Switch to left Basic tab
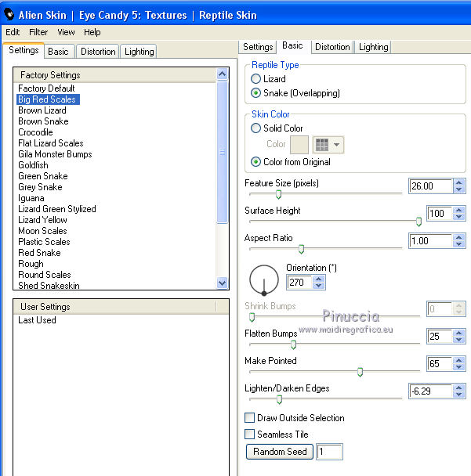The width and height of the screenshot is (471, 476). click(58, 52)
